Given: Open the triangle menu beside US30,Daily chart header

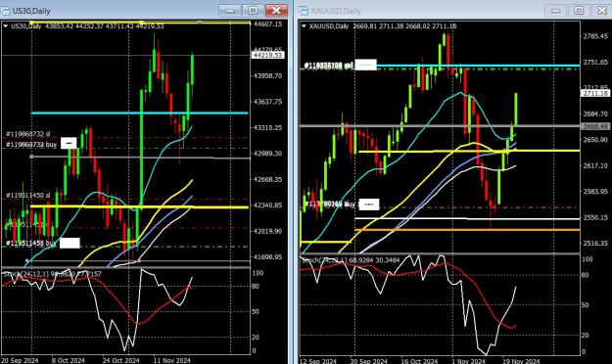Looking at the screenshot, I should pos(6,26).
